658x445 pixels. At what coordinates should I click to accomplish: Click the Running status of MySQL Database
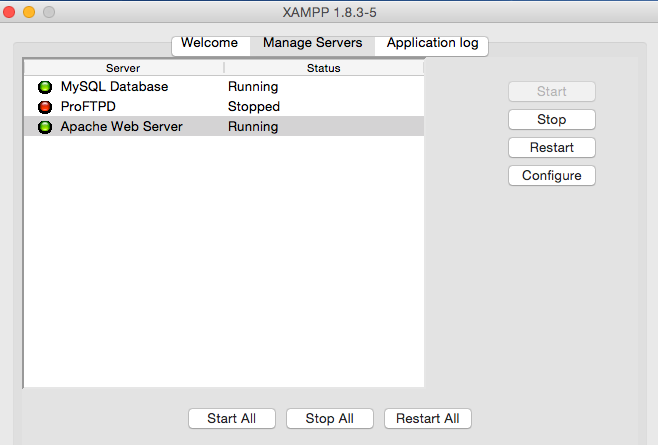pyautogui.click(x=253, y=86)
